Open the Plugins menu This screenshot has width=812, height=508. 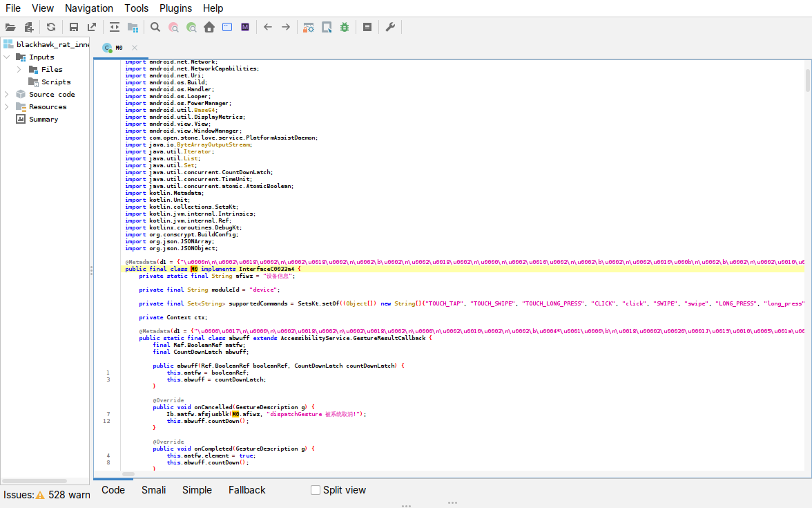(x=175, y=8)
